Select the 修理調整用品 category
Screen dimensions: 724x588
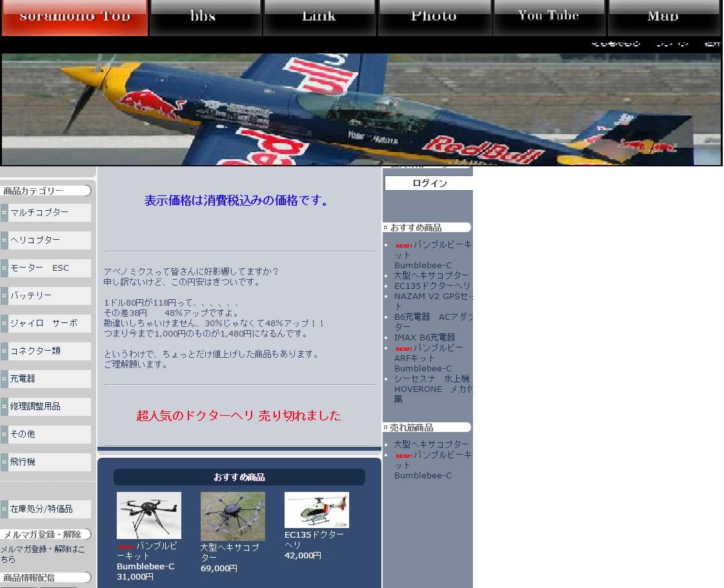(46, 406)
